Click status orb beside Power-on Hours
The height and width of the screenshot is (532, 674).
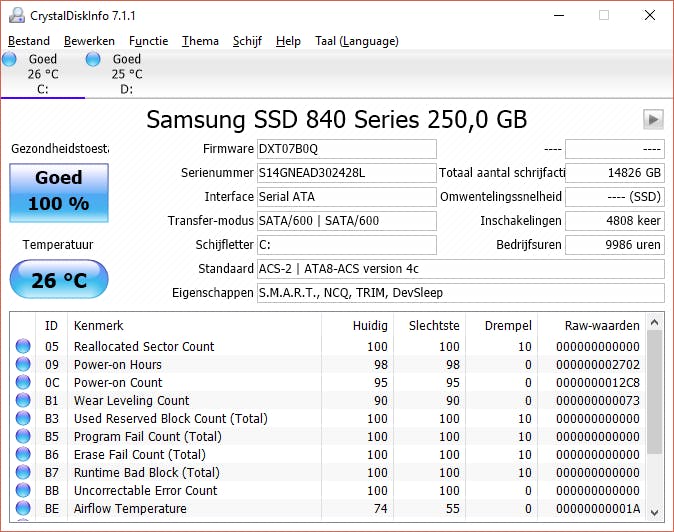(x=23, y=365)
